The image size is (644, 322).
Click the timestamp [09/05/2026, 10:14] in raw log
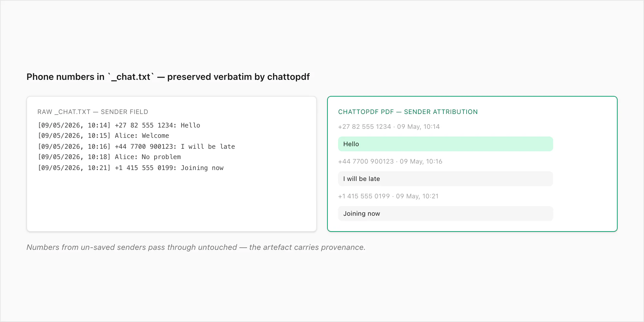(x=74, y=125)
